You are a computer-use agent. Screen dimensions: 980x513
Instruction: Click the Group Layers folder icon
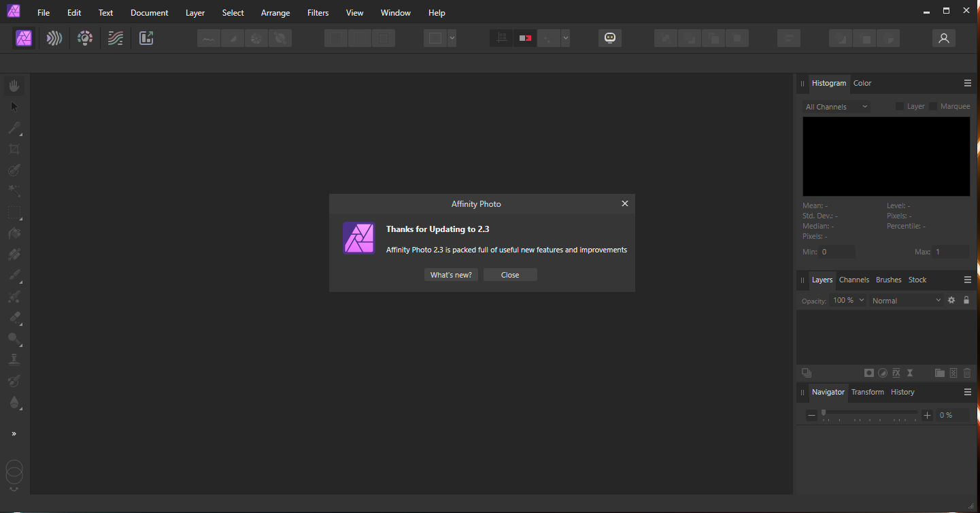coord(939,373)
